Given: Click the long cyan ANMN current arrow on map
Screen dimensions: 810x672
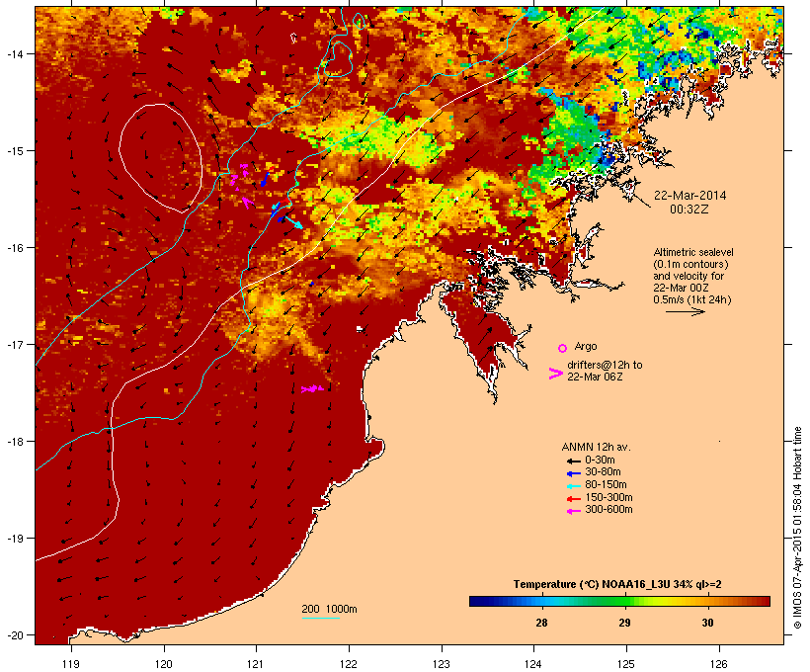Looking at the screenshot, I should 293,222.
